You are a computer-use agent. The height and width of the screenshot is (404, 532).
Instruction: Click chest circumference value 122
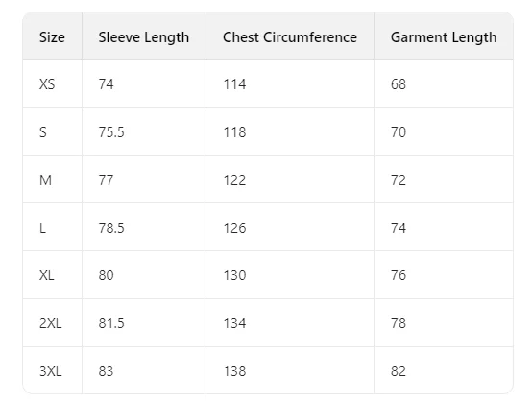point(234,180)
